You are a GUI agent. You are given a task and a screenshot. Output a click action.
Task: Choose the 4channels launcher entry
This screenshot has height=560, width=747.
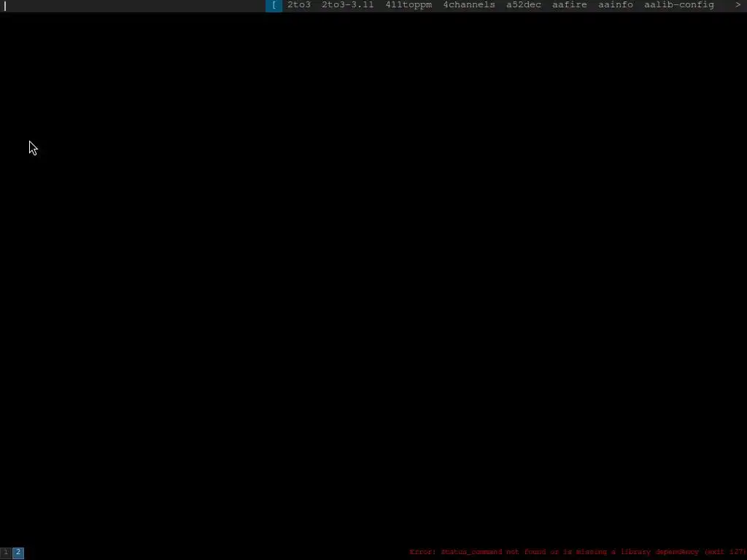click(469, 5)
